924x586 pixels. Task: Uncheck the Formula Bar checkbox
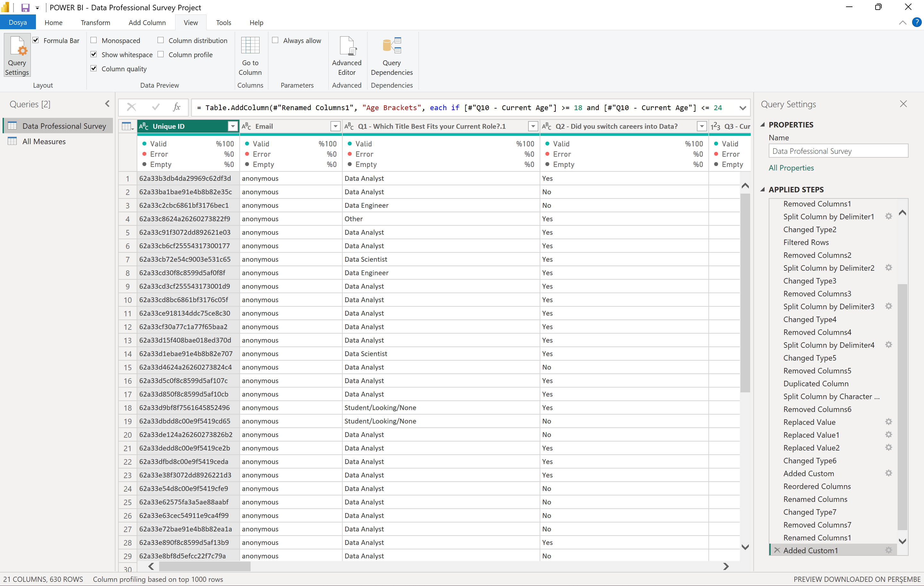pyautogui.click(x=36, y=40)
